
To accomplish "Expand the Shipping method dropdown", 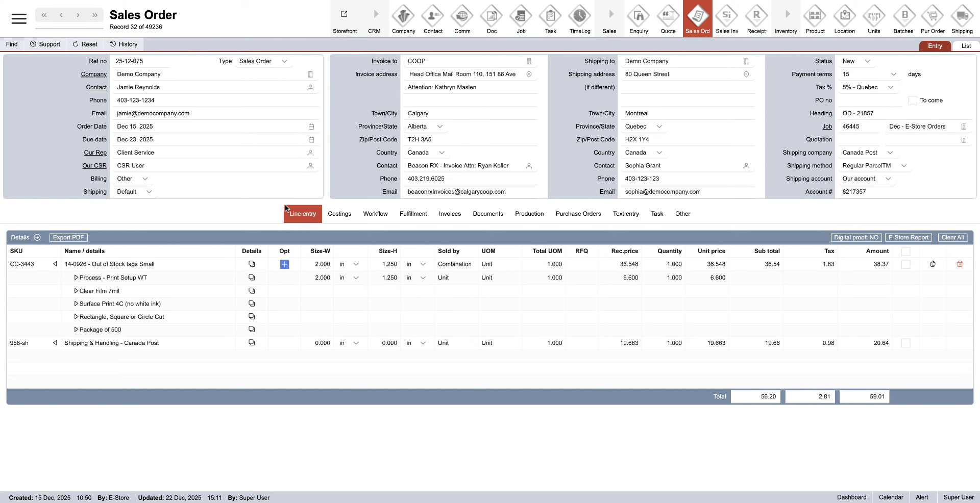I will 903,166.
